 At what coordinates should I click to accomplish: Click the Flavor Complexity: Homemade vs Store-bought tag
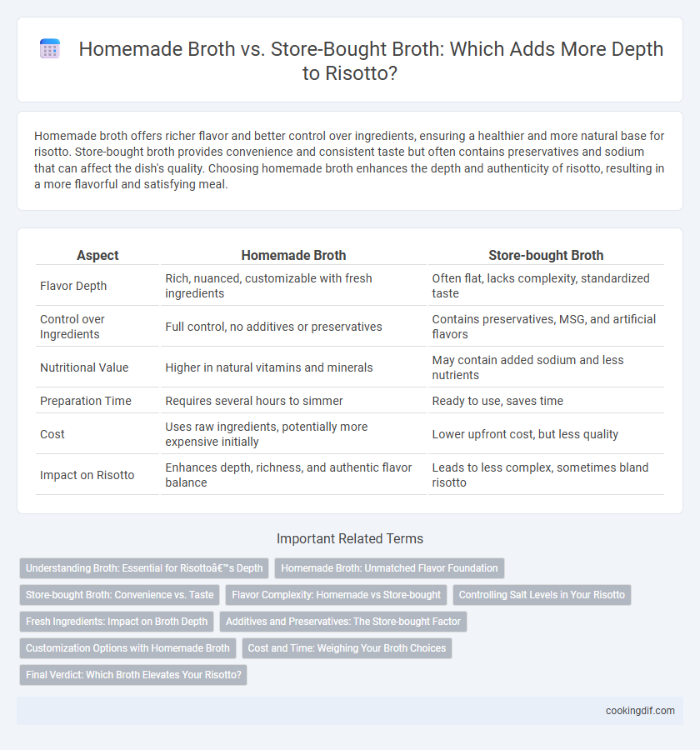337,595
